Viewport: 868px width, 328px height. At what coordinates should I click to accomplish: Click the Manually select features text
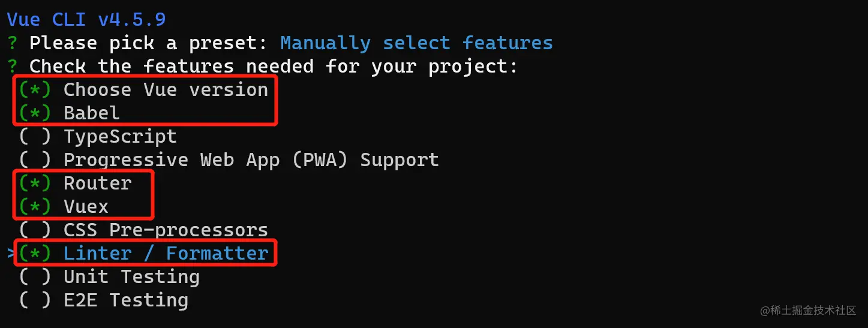(x=416, y=43)
